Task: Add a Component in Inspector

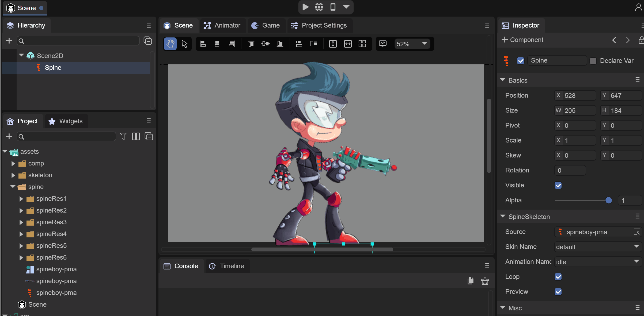Action: pos(522,40)
